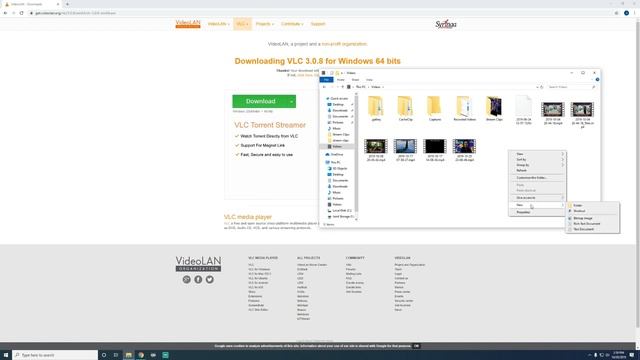Expand Give access to submenu
Viewport: 640px width, 360px height.
pyautogui.click(x=537, y=198)
